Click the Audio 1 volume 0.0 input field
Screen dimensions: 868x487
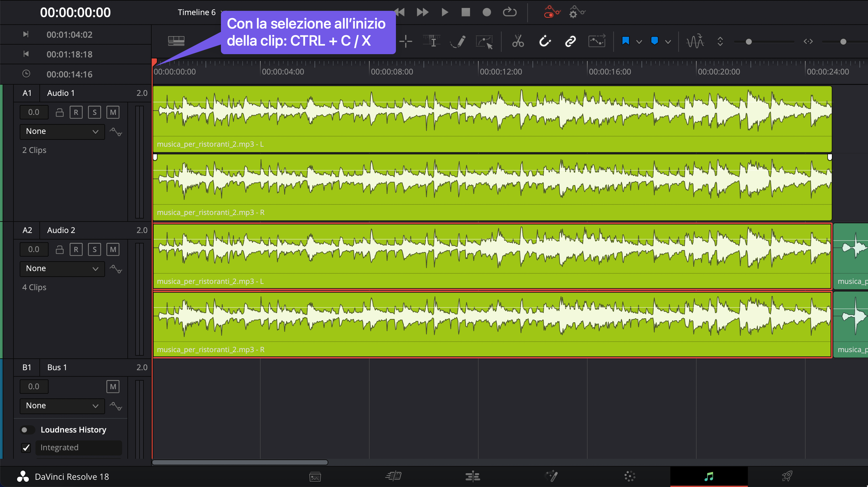(x=34, y=112)
